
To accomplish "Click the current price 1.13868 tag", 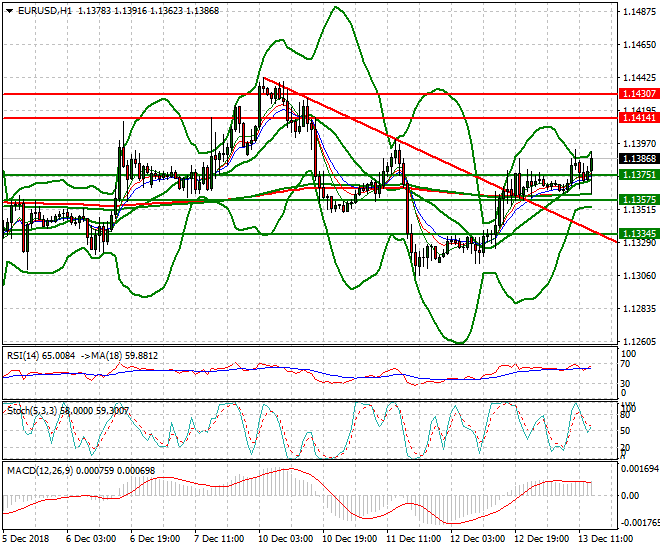I will coord(638,158).
